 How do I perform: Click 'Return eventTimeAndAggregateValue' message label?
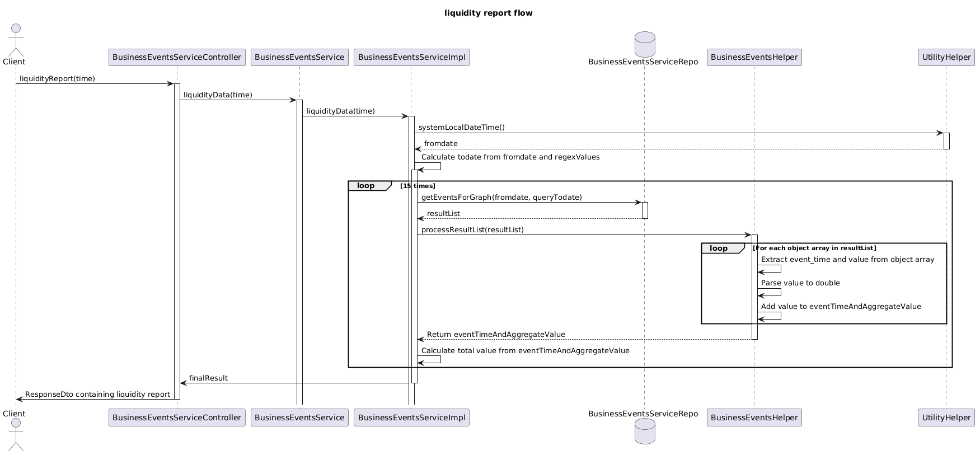click(x=496, y=335)
